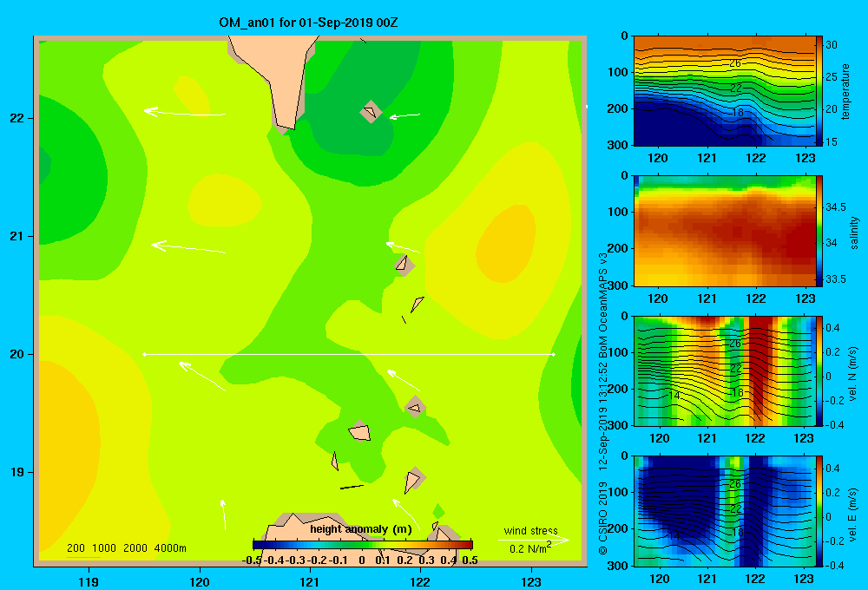Click contour label 14 in the vel. N section
868x590 pixels.
pyautogui.click(x=674, y=395)
